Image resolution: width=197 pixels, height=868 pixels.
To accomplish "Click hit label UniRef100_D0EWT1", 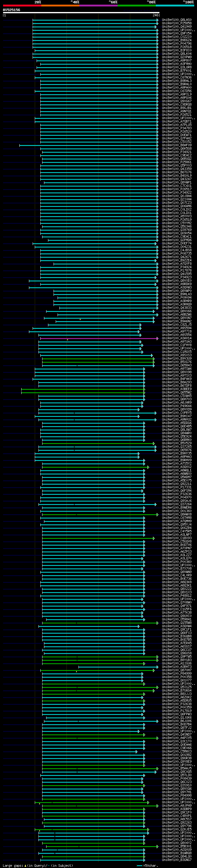I will (176, 135).
